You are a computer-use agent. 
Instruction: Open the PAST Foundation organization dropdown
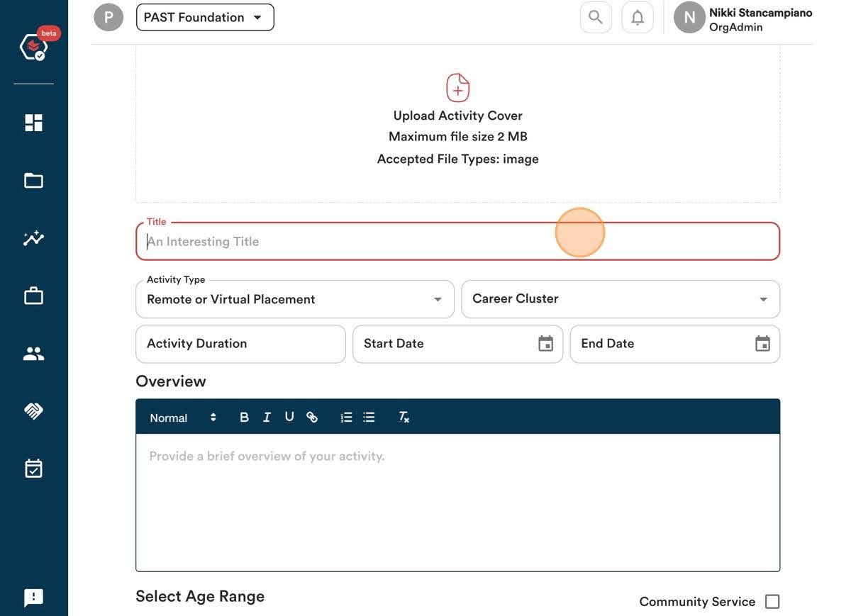[205, 17]
